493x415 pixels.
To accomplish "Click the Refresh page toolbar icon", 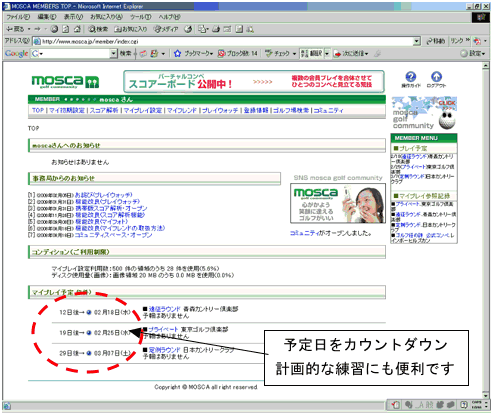I will (x=66, y=29).
